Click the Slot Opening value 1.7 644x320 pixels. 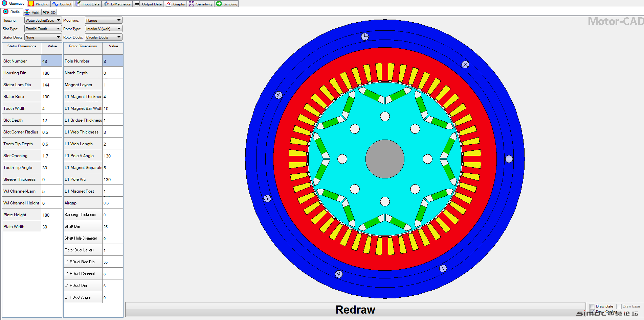pos(51,155)
